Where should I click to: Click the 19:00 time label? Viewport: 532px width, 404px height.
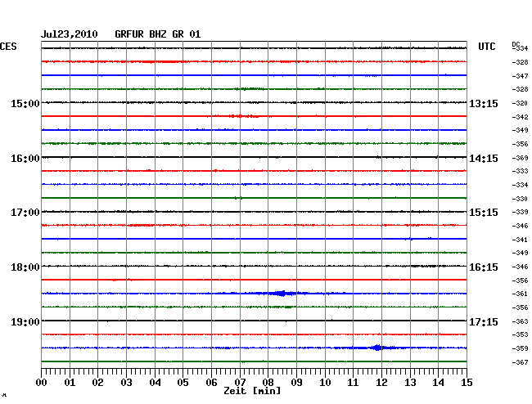point(25,321)
